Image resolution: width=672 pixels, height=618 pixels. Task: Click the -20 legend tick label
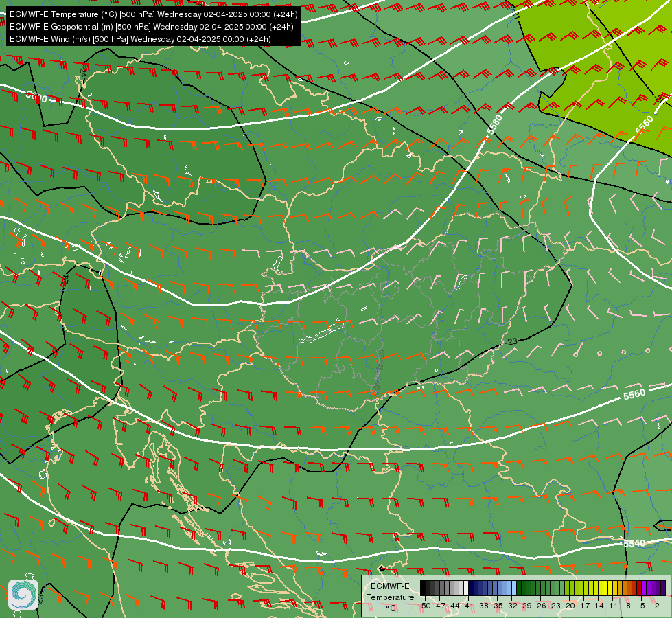[569, 606]
